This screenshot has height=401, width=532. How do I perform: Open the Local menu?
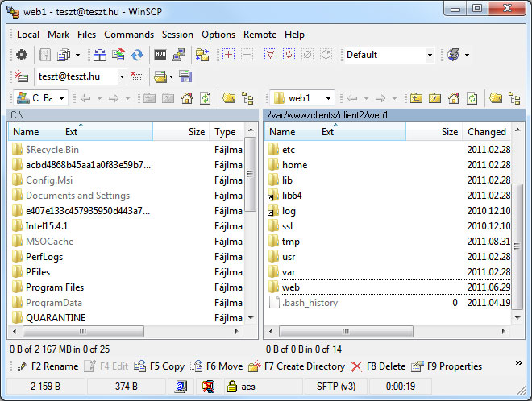click(28, 35)
